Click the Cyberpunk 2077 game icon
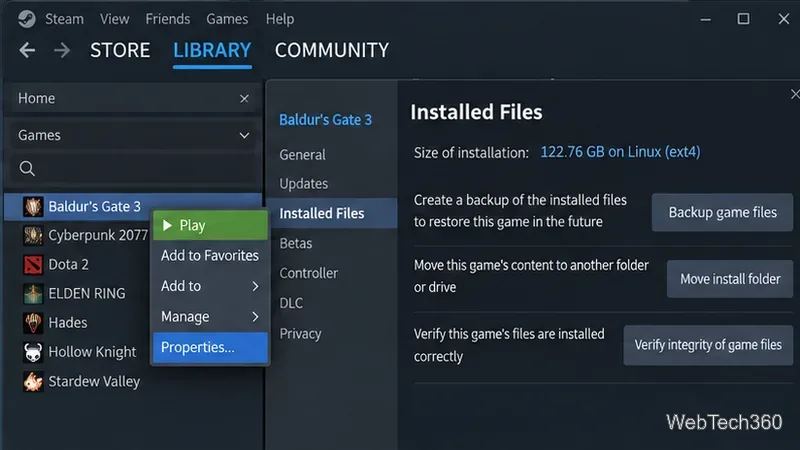 [x=33, y=236]
